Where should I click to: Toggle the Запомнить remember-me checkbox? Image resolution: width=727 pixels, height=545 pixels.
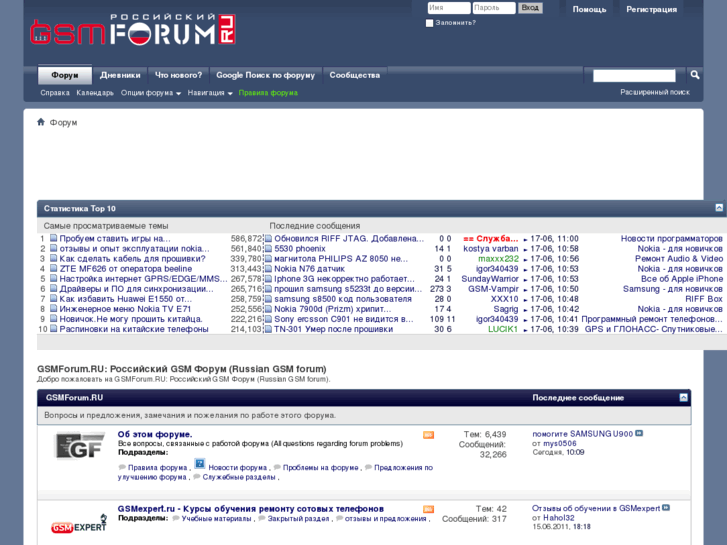point(429,23)
